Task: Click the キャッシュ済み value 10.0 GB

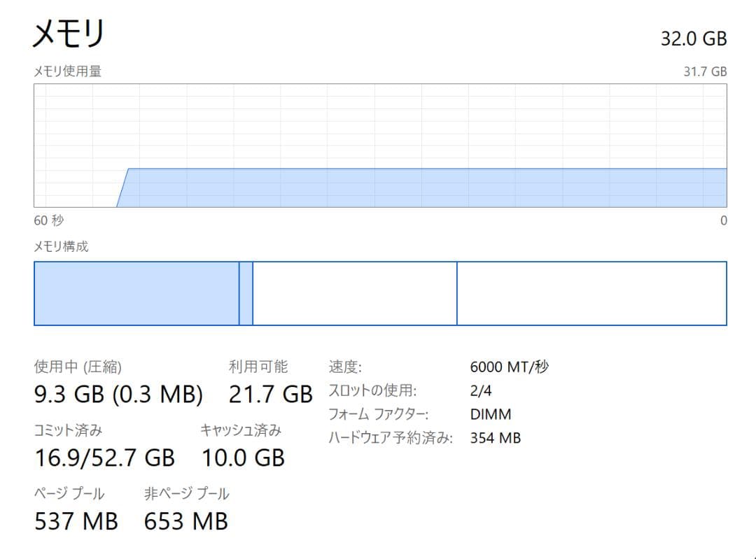Action: coord(243,458)
